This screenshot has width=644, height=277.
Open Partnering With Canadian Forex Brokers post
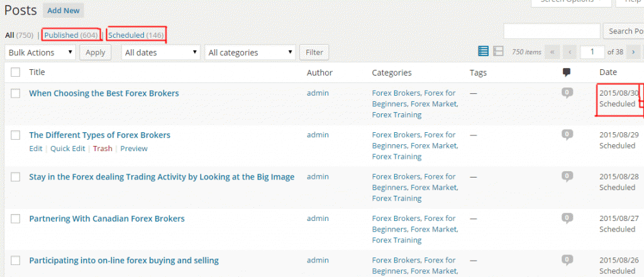pyautogui.click(x=107, y=218)
